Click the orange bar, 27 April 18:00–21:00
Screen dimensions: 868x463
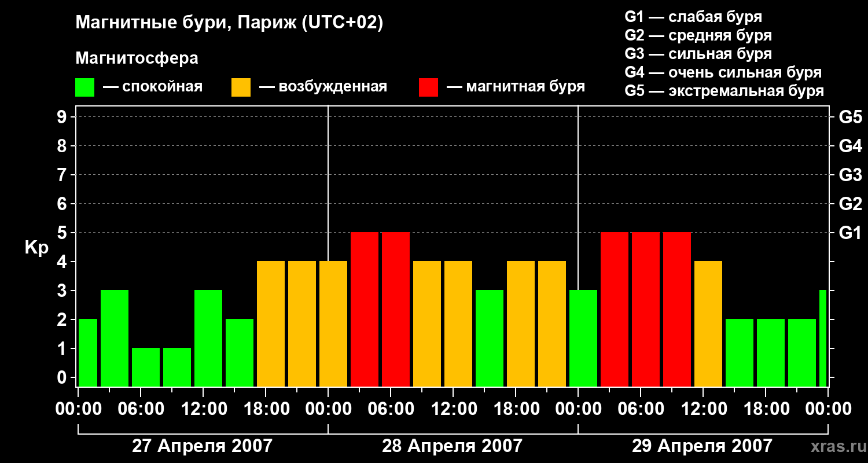(x=271, y=324)
